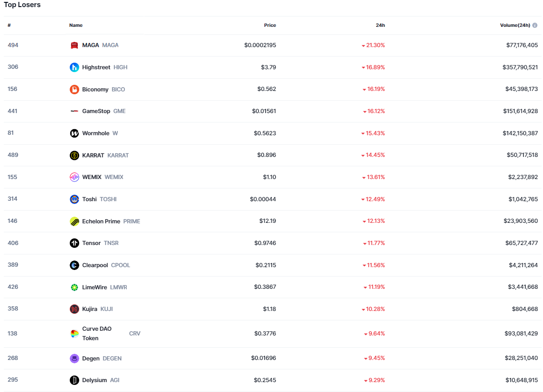Click the Volume(24h) info icon

point(535,25)
